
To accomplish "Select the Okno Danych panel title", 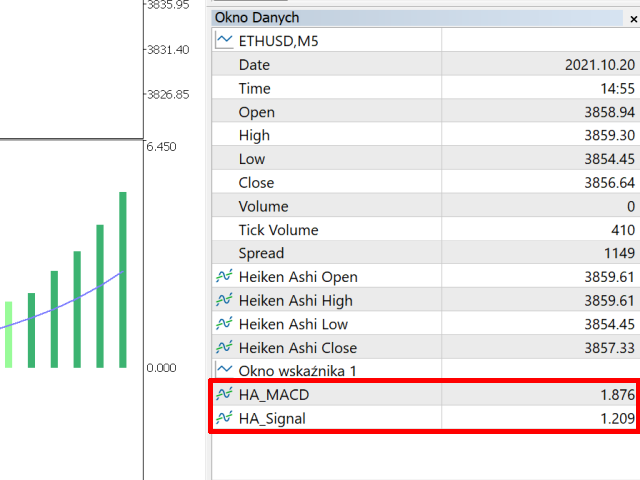I will click(x=256, y=17).
